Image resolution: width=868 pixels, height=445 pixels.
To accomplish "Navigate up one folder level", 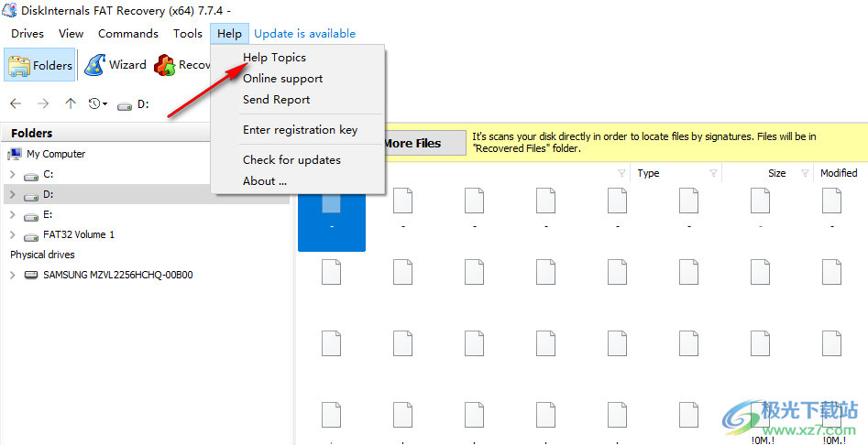I will (x=71, y=104).
